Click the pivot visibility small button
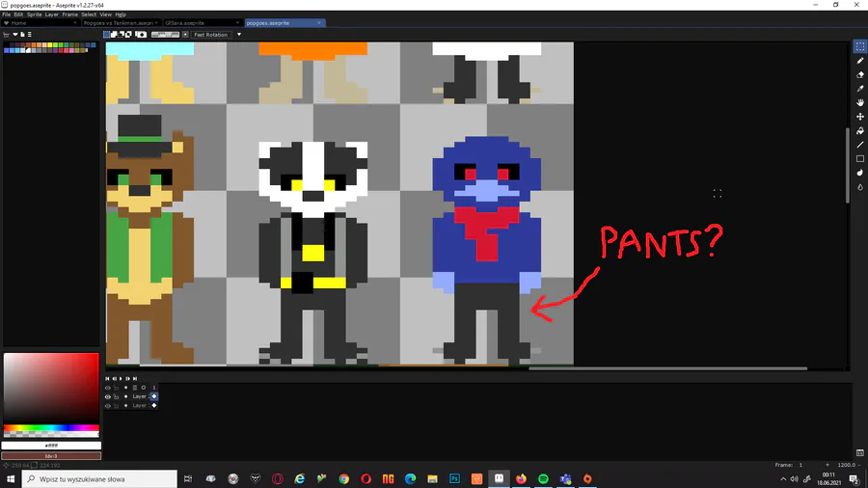 (185, 35)
